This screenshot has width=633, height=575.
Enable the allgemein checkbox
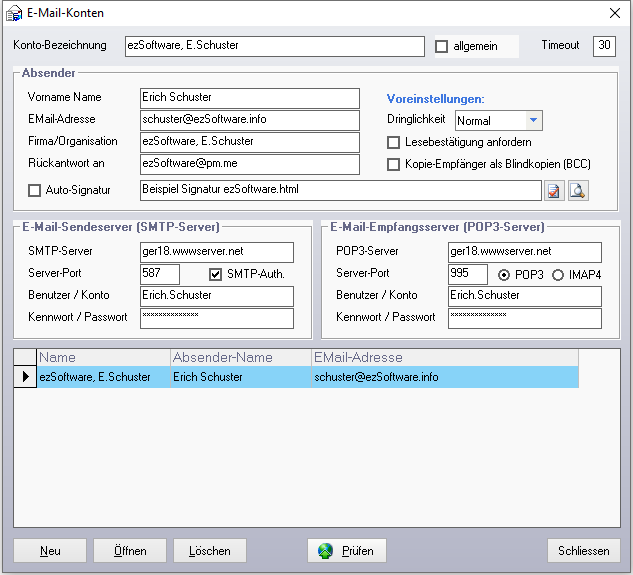442,46
